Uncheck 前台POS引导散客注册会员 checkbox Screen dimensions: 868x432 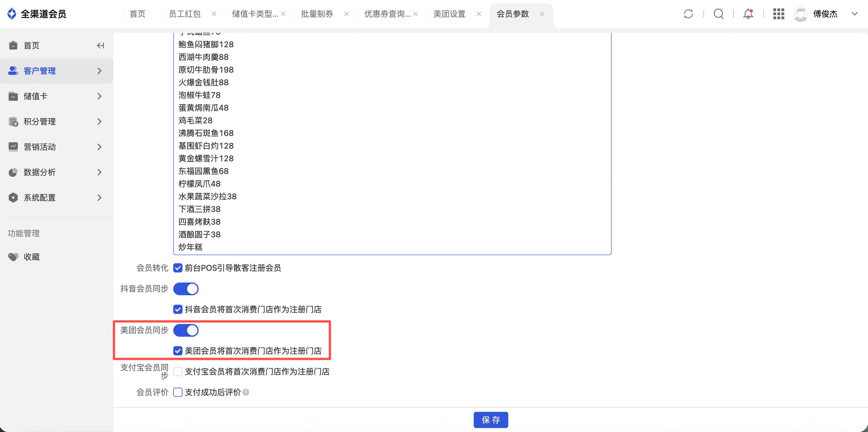tap(178, 268)
